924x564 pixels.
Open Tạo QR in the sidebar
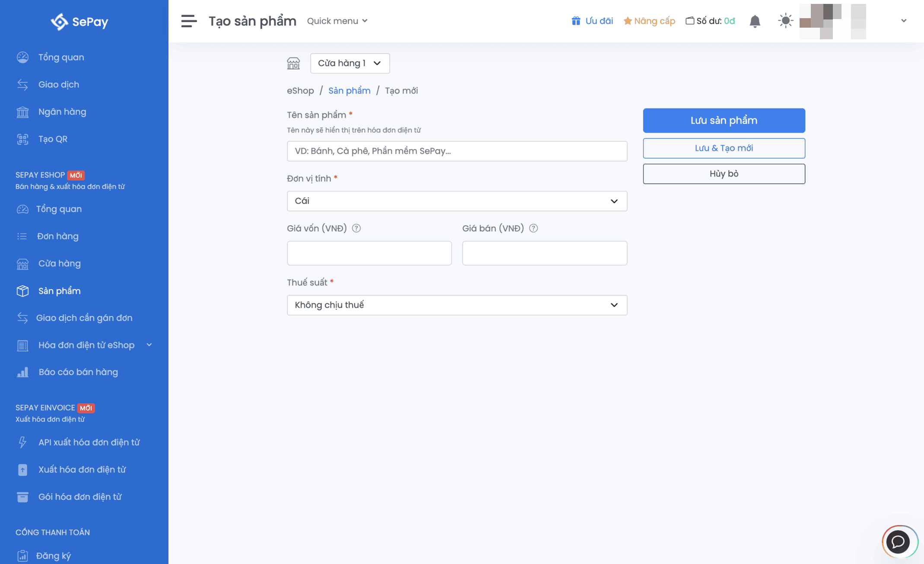53,139
